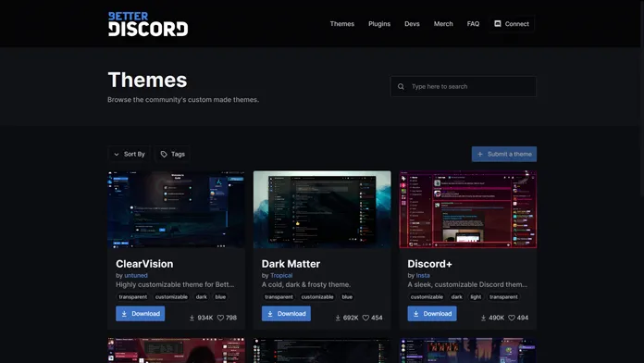Image resolution: width=644 pixels, height=363 pixels.
Task: Select Dark Matter's blue tag
Action: [x=347, y=297]
